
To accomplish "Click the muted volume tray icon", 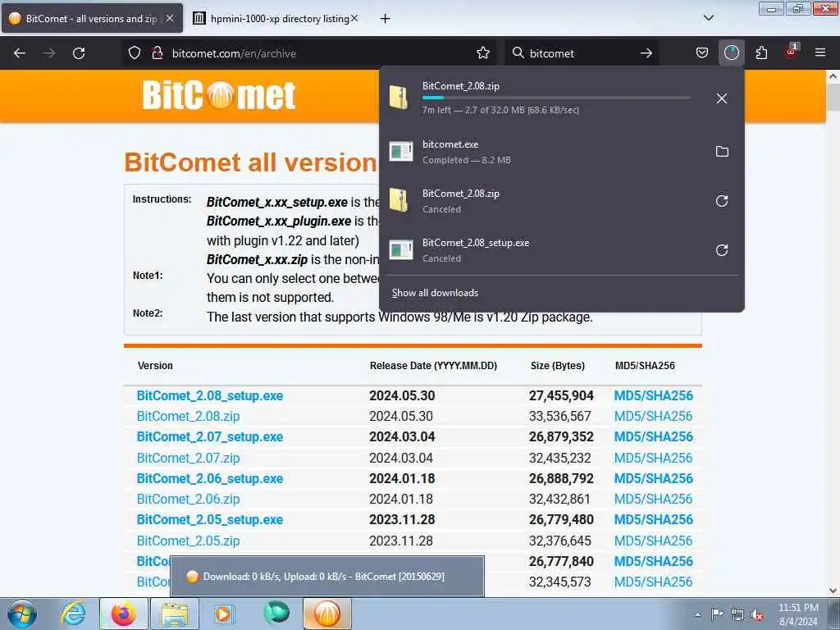I will tap(757, 614).
